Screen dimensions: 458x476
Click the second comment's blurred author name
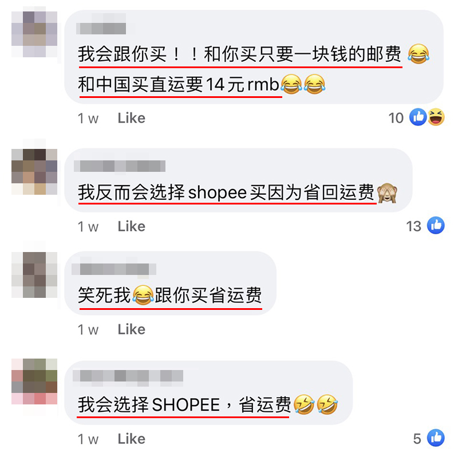(x=120, y=166)
